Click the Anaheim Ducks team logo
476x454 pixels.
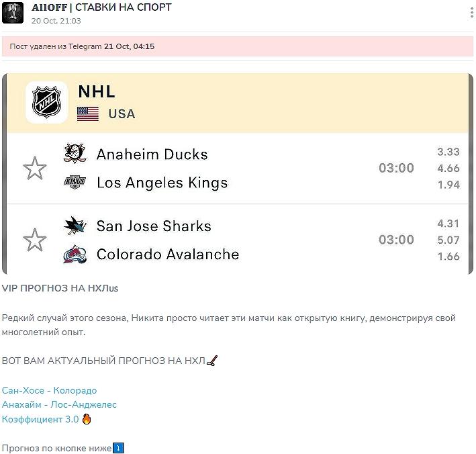[75, 154]
